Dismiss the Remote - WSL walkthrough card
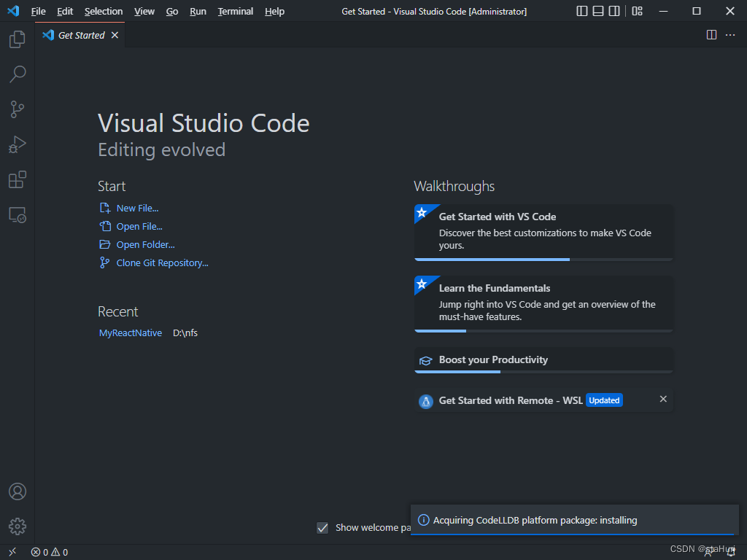Viewport: 747px width, 560px height. [x=663, y=399]
